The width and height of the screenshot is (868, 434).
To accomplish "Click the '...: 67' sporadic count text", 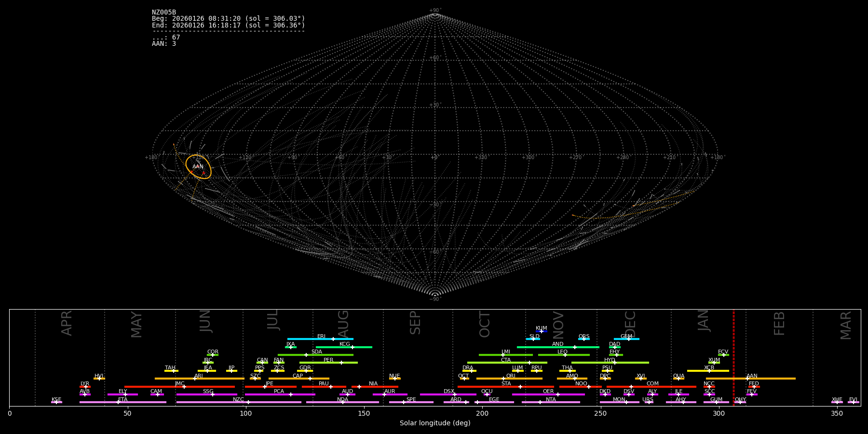I will (166, 38).
